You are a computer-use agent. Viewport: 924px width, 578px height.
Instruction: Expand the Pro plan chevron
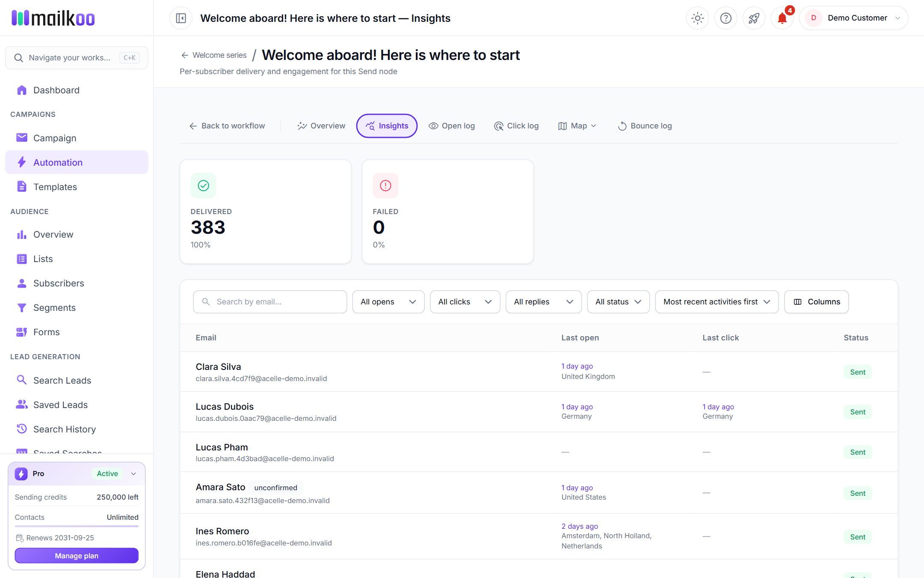(x=133, y=474)
